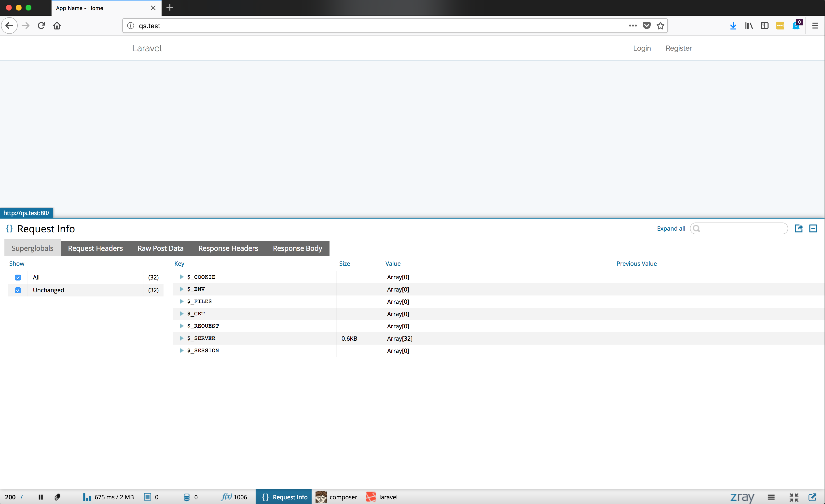The height and width of the screenshot is (504, 825).
Task: Open the Firefox downloads arrow icon
Action: [733, 26]
